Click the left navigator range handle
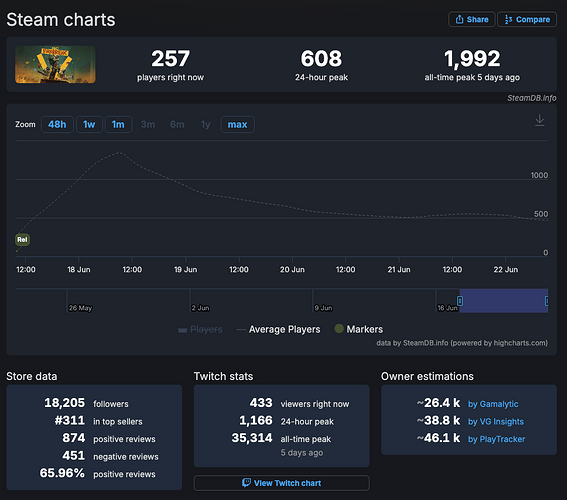Image resolution: width=567 pixels, height=500 pixels. tap(460, 301)
